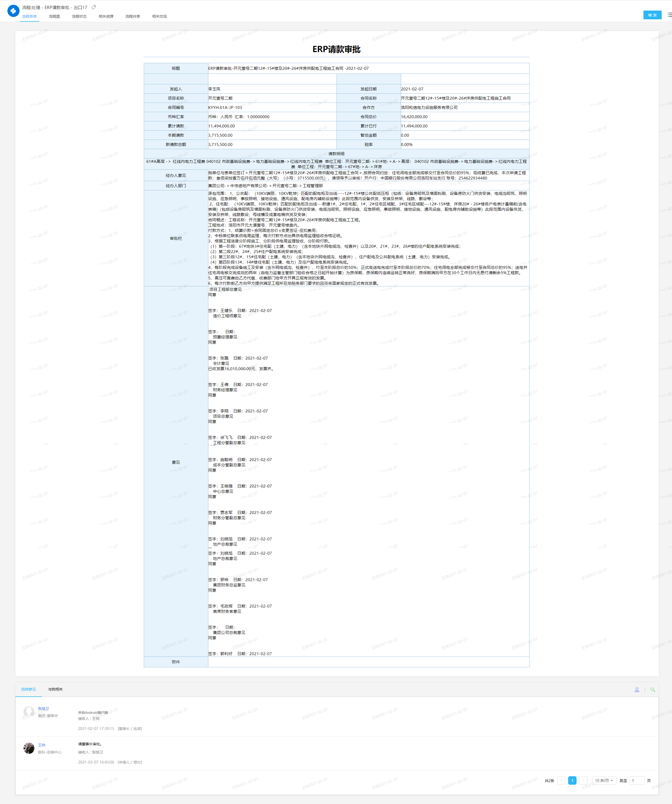Select the 相关资源 tab
This screenshot has width=672, height=804.
pos(106,16)
